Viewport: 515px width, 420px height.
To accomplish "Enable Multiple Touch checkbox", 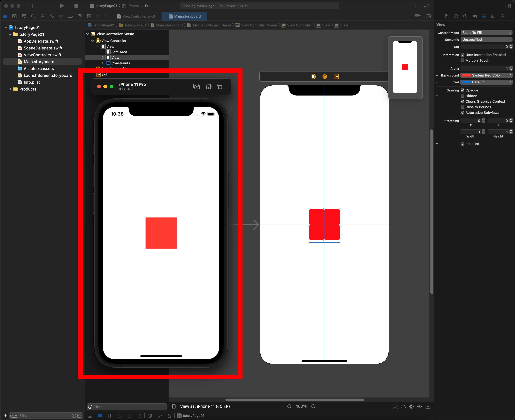I will click(x=462, y=61).
